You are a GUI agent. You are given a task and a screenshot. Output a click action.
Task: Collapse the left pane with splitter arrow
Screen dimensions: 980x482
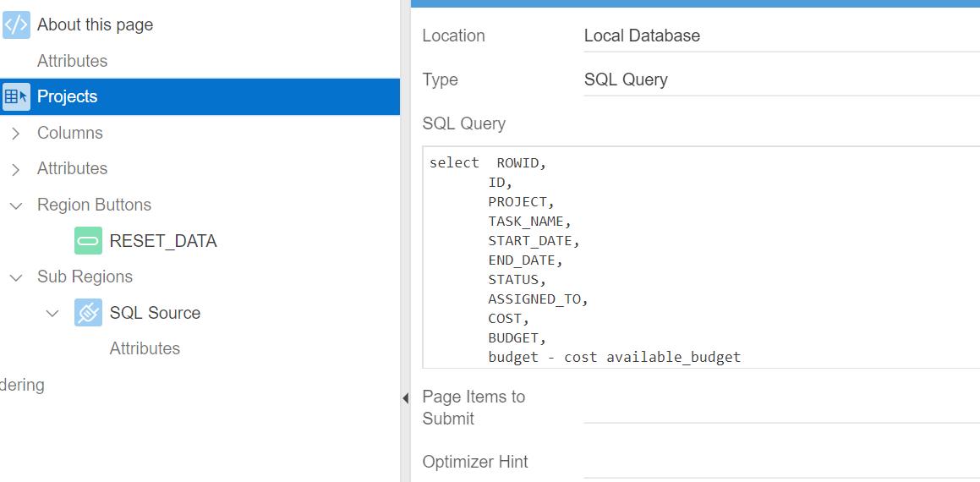point(405,397)
